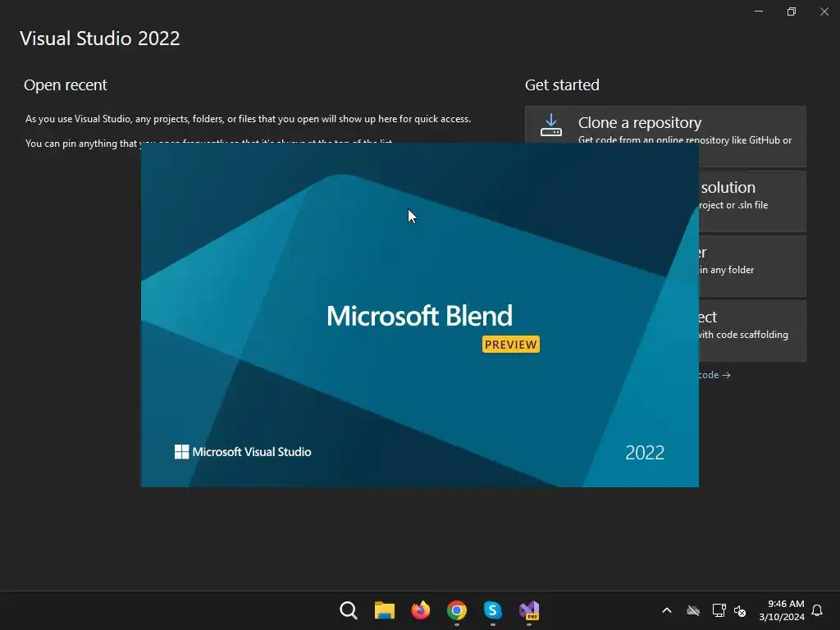This screenshot has height=630, width=840.
Task: Open the local folder card
Action: tap(753, 267)
